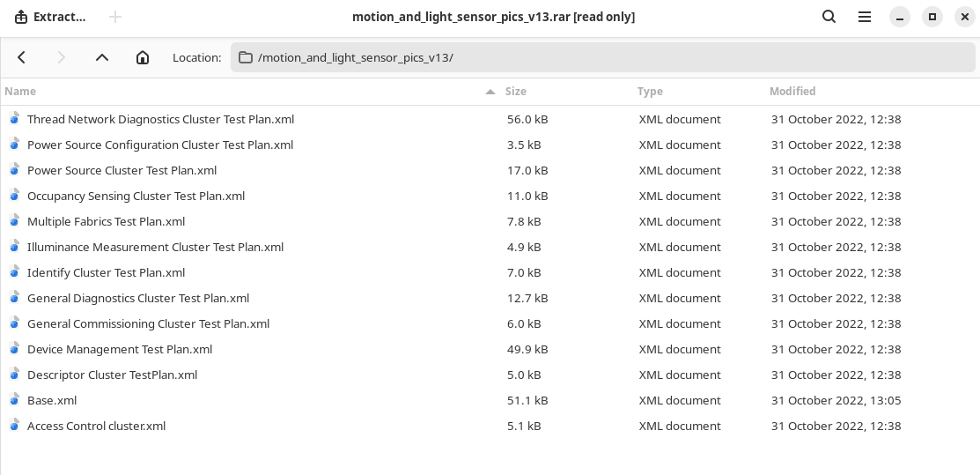Select Base.xml file
The height and width of the screenshot is (475, 980).
click(x=52, y=400)
